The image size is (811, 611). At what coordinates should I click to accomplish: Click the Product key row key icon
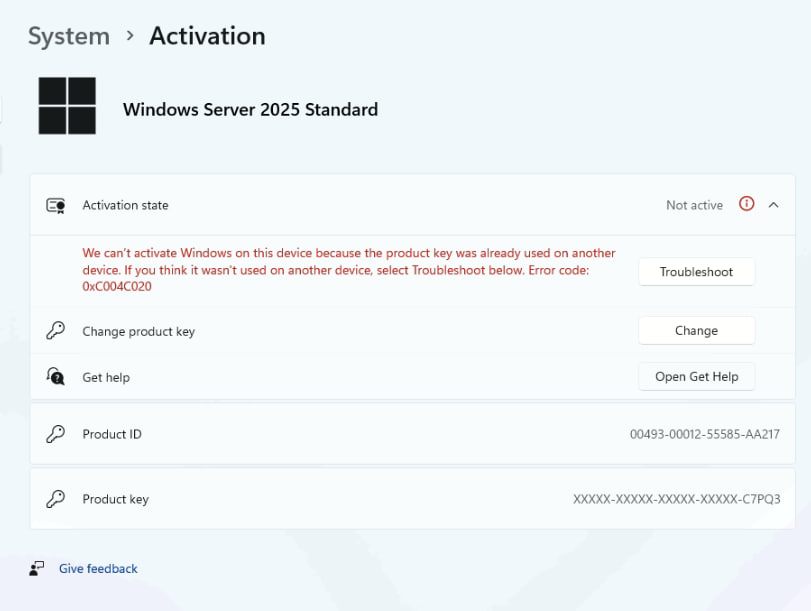click(56, 499)
